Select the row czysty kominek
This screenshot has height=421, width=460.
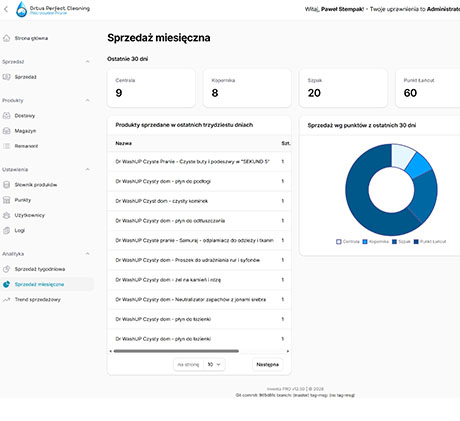(x=199, y=201)
